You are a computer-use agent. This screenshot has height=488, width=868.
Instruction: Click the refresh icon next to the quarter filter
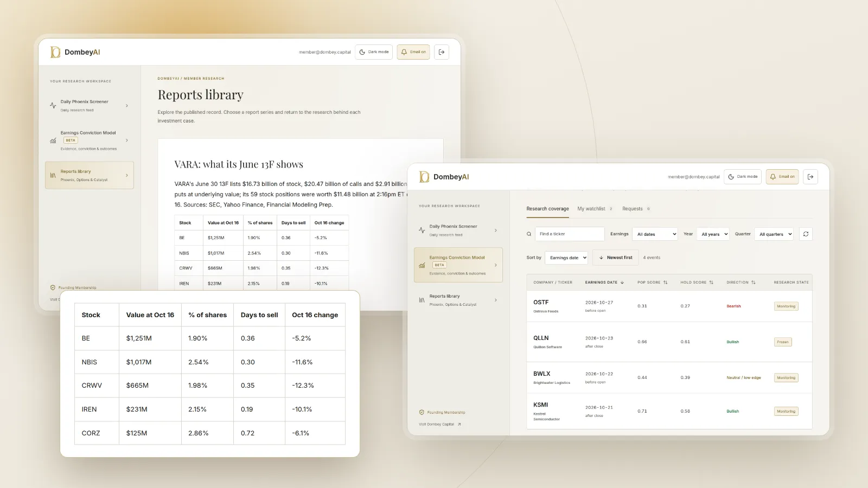[806, 234]
